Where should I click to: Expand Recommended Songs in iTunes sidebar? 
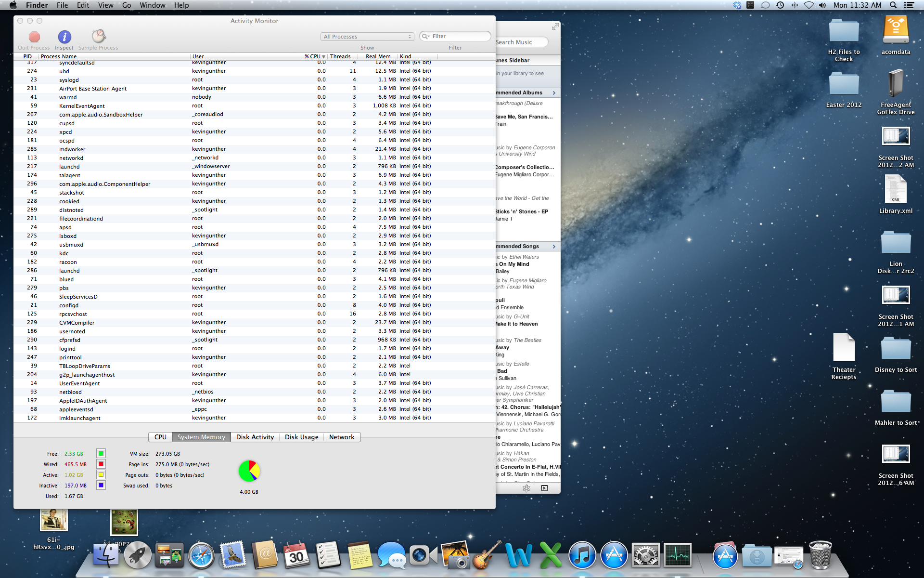coord(554,246)
